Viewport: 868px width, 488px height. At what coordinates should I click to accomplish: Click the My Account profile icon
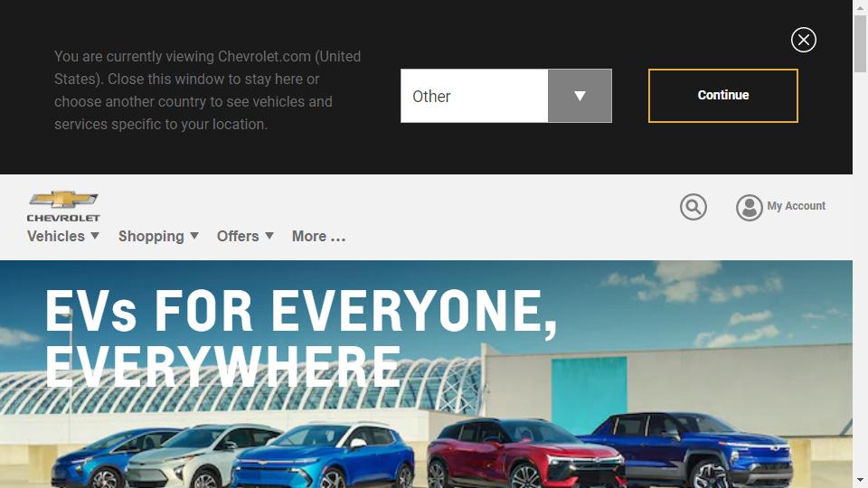(749, 208)
